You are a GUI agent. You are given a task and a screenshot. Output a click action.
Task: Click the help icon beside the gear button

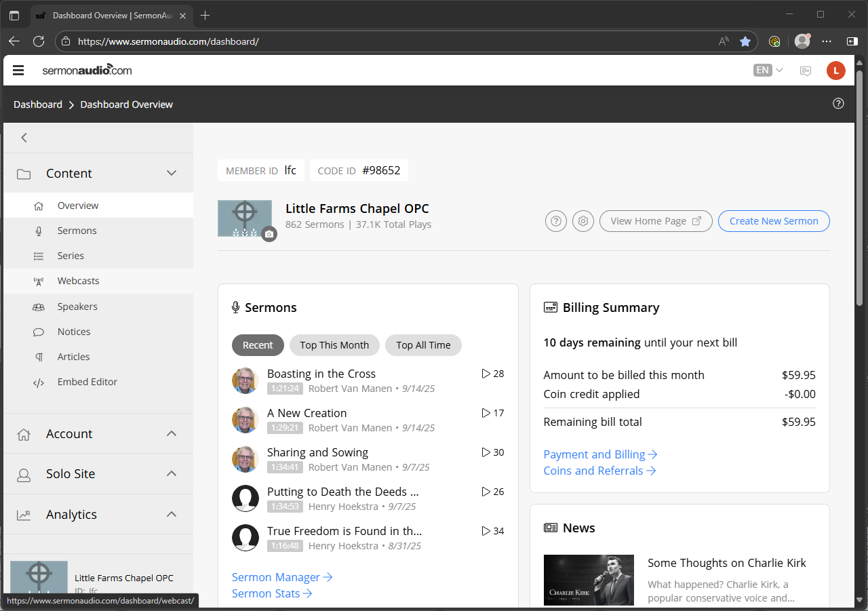tap(556, 221)
